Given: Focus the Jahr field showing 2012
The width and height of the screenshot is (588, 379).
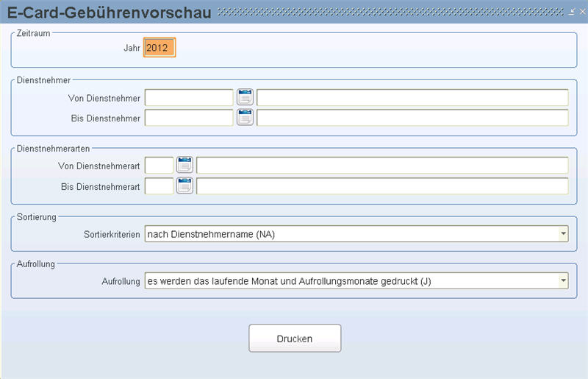Looking at the screenshot, I should [x=159, y=48].
